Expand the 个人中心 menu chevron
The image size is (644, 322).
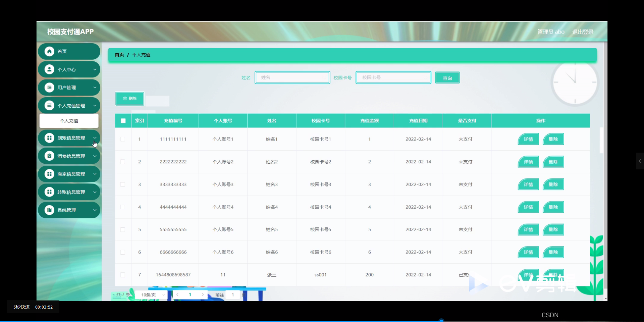[x=95, y=69]
